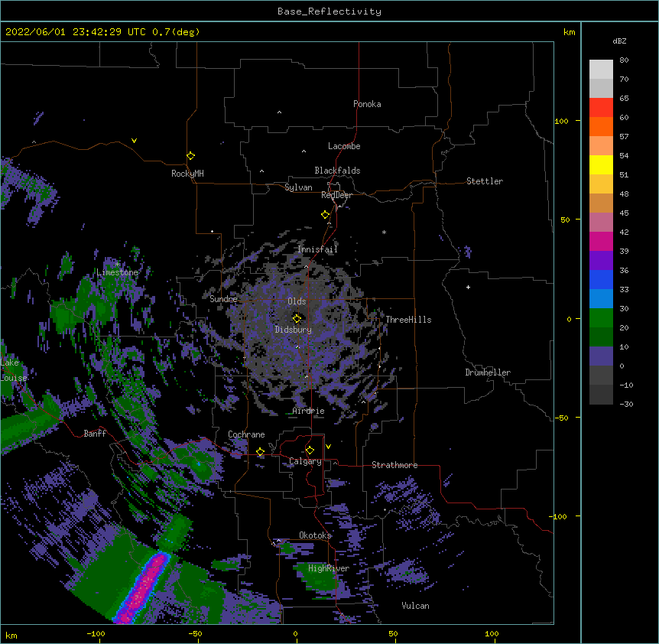Click the Sundre label

tap(223, 299)
